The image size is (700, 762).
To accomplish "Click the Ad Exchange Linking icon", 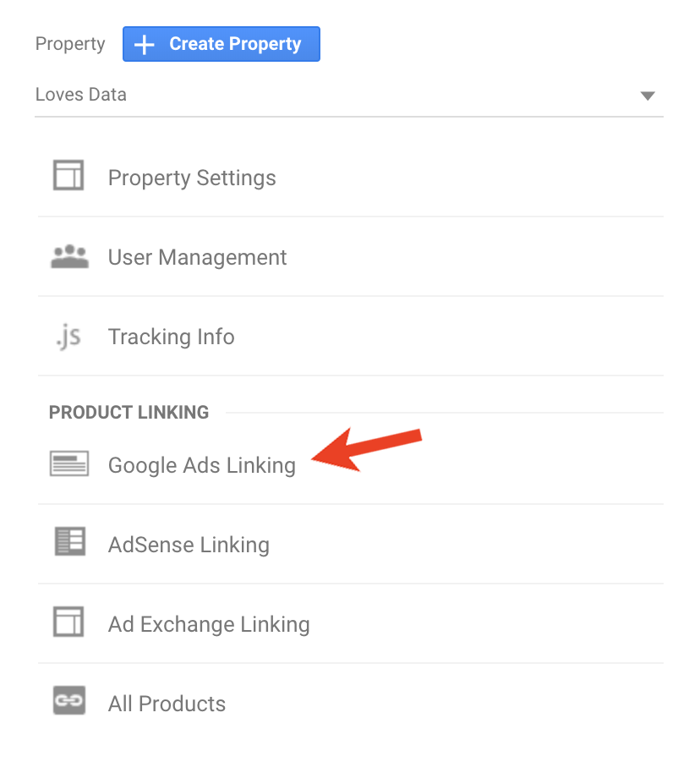I will [68, 621].
